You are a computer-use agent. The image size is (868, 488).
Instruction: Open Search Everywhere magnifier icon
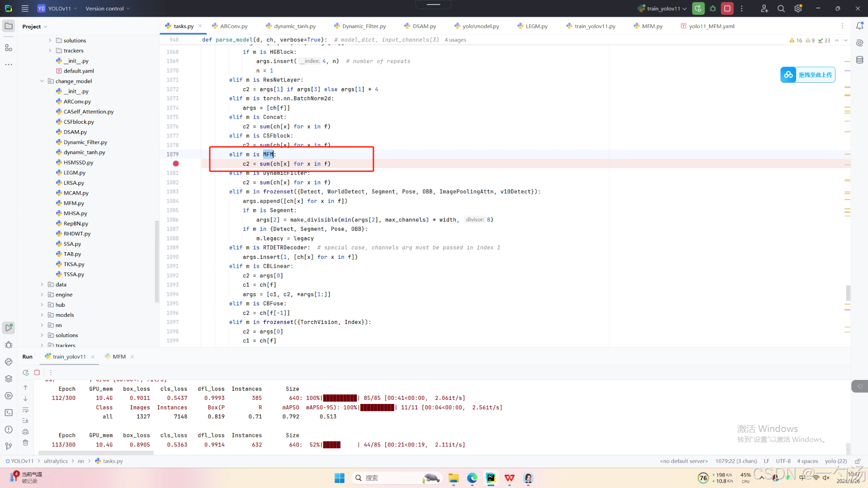click(781, 9)
